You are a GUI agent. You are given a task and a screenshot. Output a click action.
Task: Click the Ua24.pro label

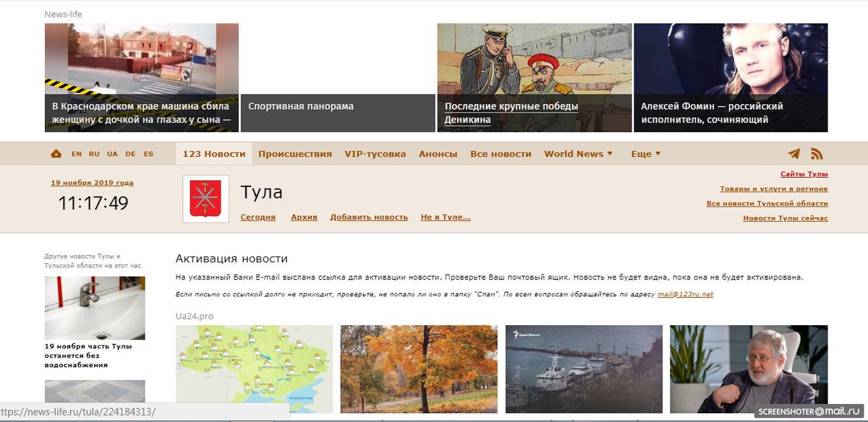195,316
